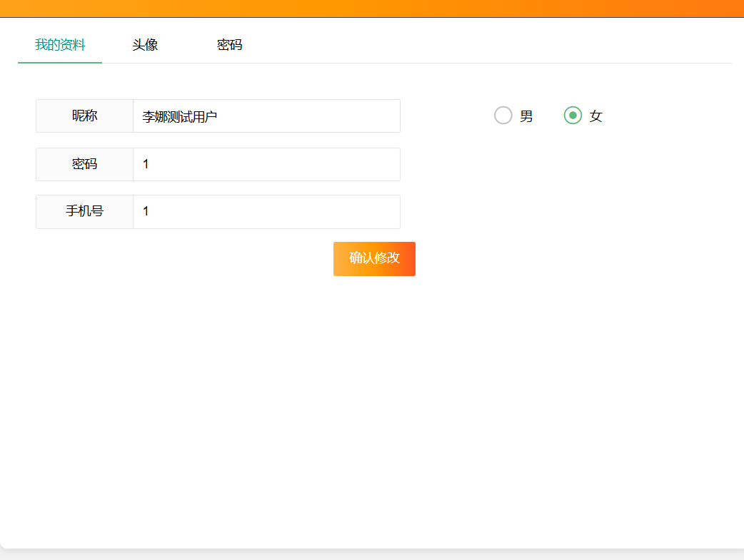744x560 pixels.
Task: Select the 男 radio button circle
Action: click(503, 116)
